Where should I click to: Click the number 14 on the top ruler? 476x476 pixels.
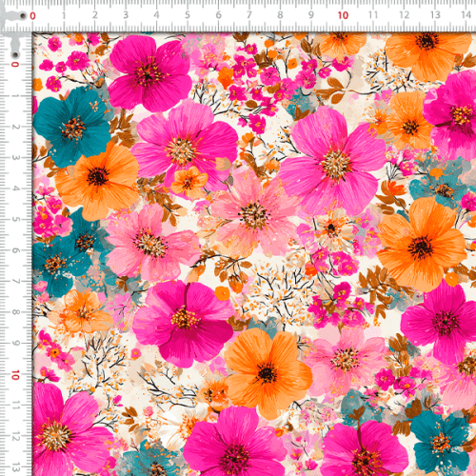(x=466, y=15)
